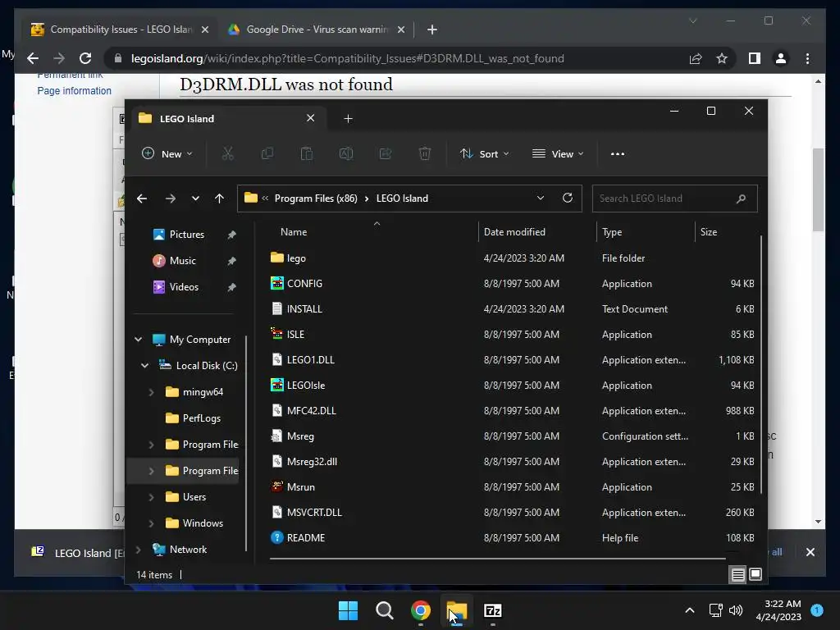The image size is (840, 630).
Task: Open a new Chrome tab
Action: point(432,30)
